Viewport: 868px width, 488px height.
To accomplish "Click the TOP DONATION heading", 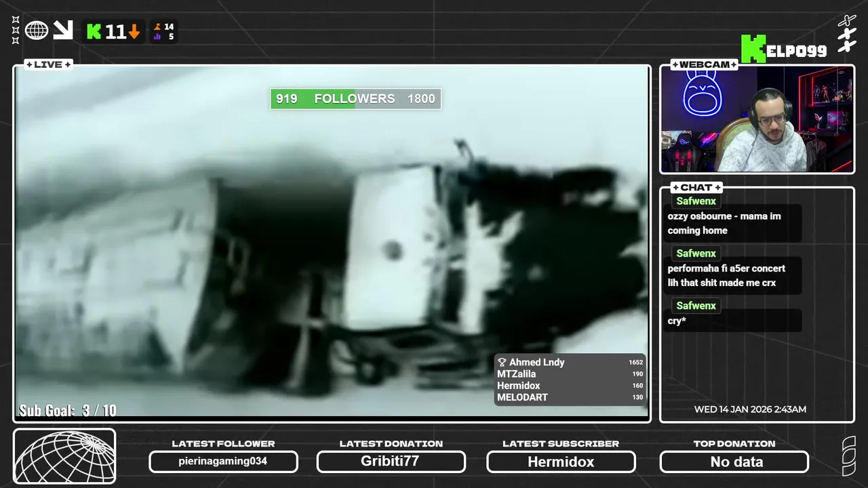I will click(734, 444).
